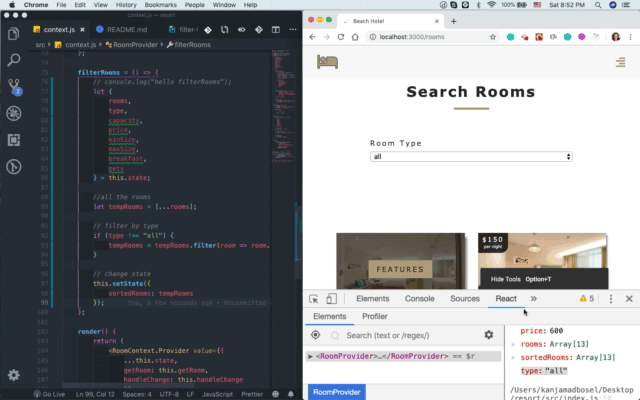Open DevTools Sources tab

coord(464,299)
